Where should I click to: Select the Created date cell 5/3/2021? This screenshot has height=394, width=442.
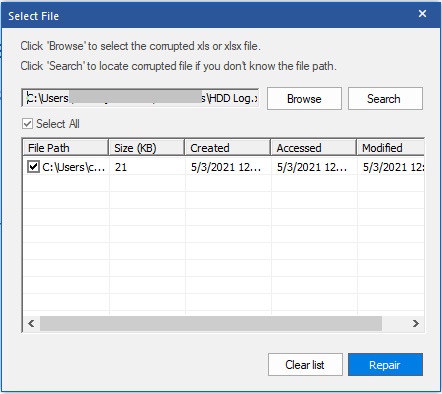pos(226,167)
